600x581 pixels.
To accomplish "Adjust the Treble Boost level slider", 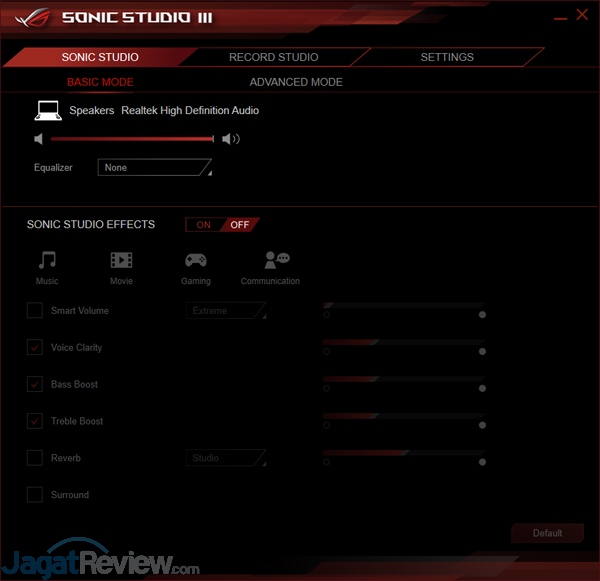I will pos(404,416).
